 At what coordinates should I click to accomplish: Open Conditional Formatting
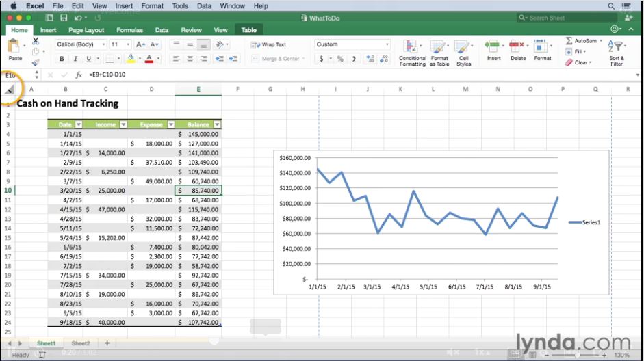(x=412, y=53)
